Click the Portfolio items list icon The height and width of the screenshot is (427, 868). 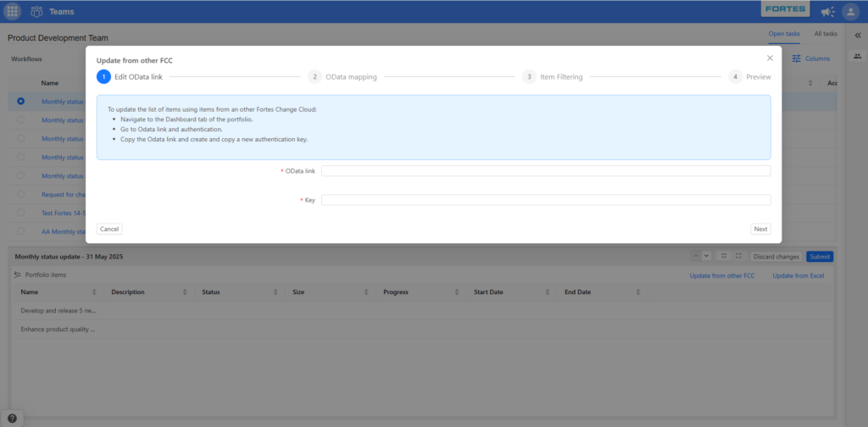18,274
